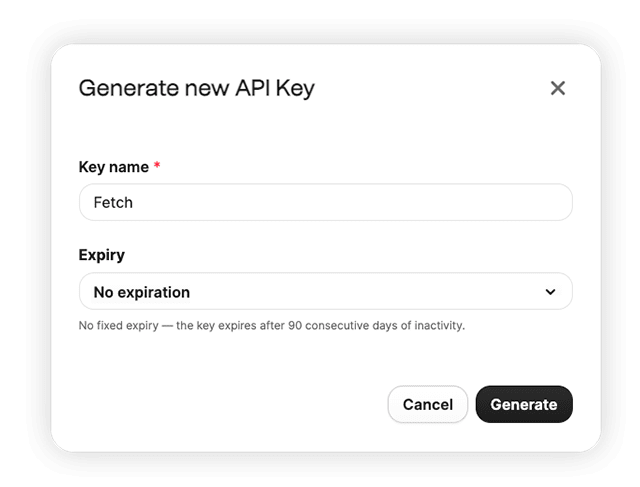Click the Generate button
Image resolution: width=640 pixels, height=487 pixels.
click(524, 404)
